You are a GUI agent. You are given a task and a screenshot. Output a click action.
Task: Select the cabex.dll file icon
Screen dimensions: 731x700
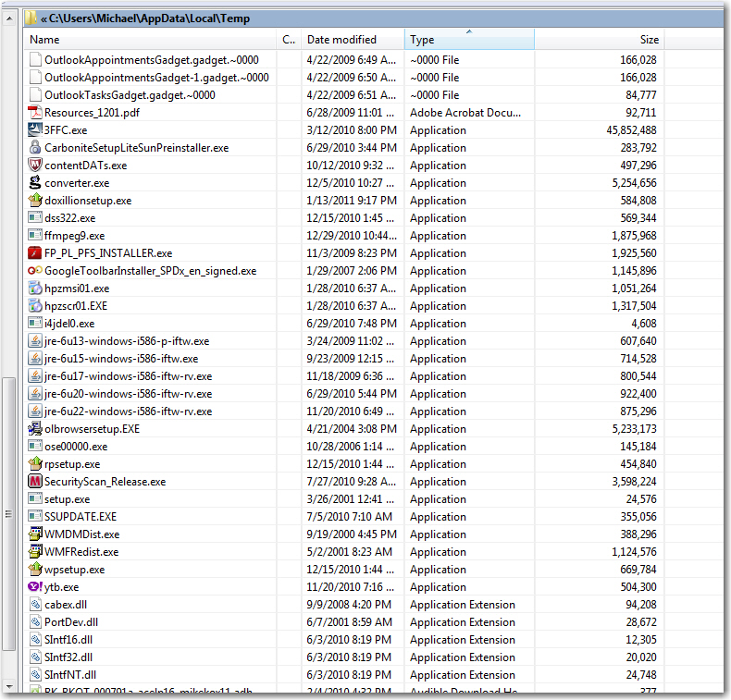pos(35,605)
